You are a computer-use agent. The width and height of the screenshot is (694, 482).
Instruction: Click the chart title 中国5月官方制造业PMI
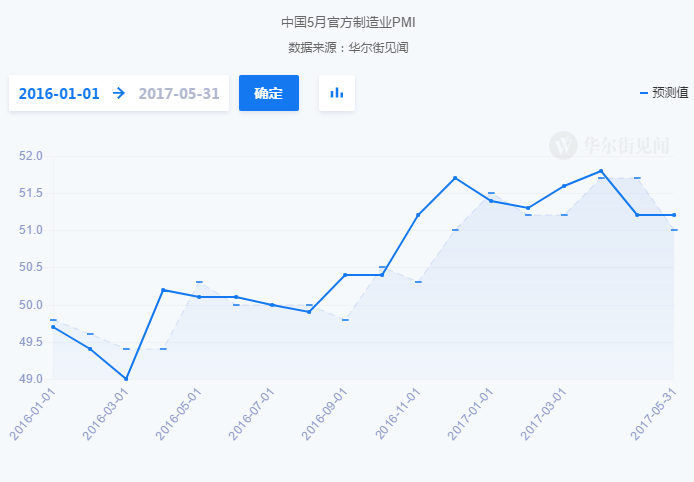pyautogui.click(x=347, y=22)
